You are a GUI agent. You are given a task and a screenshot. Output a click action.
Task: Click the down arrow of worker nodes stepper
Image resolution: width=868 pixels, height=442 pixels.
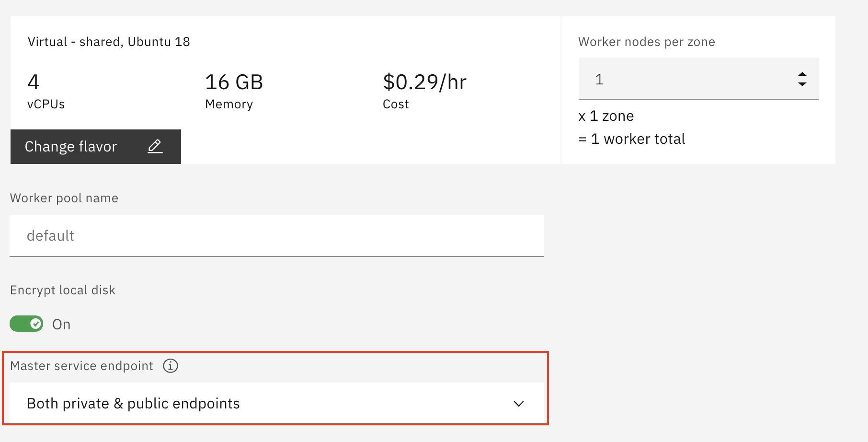click(802, 84)
